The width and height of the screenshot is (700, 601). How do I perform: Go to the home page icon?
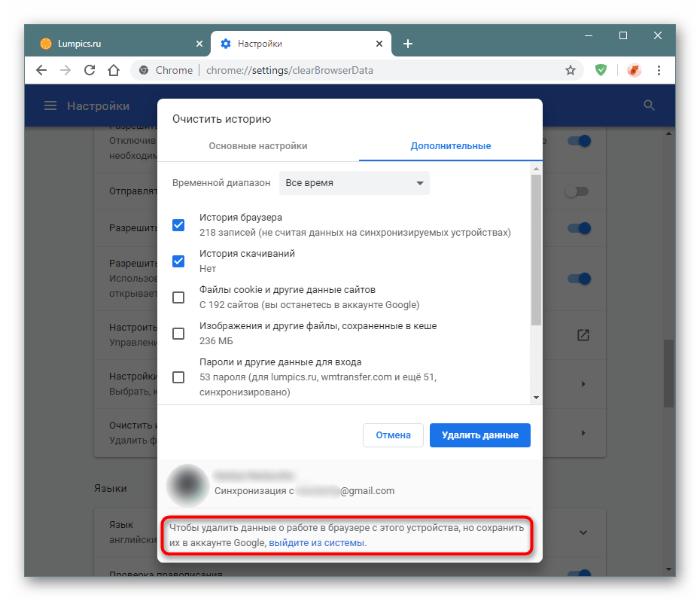pyautogui.click(x=113, y=70)
